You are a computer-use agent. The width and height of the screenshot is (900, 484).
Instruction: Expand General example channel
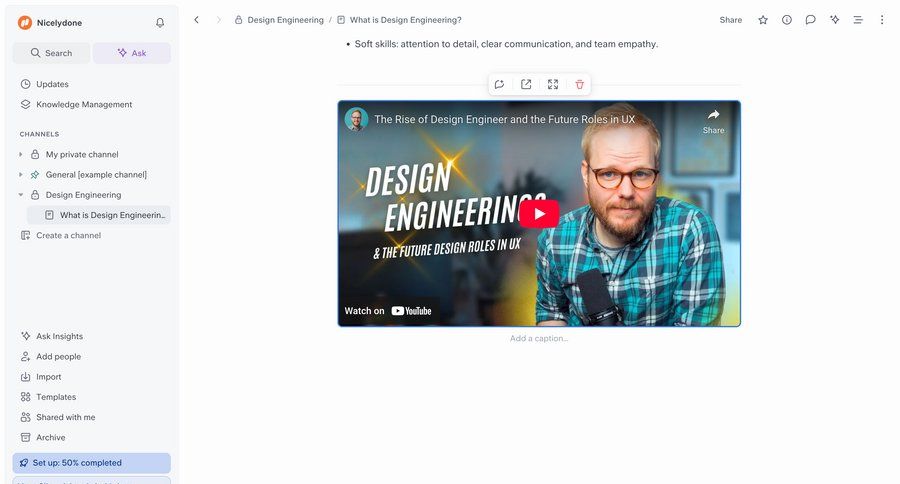[x=21, y=175]
